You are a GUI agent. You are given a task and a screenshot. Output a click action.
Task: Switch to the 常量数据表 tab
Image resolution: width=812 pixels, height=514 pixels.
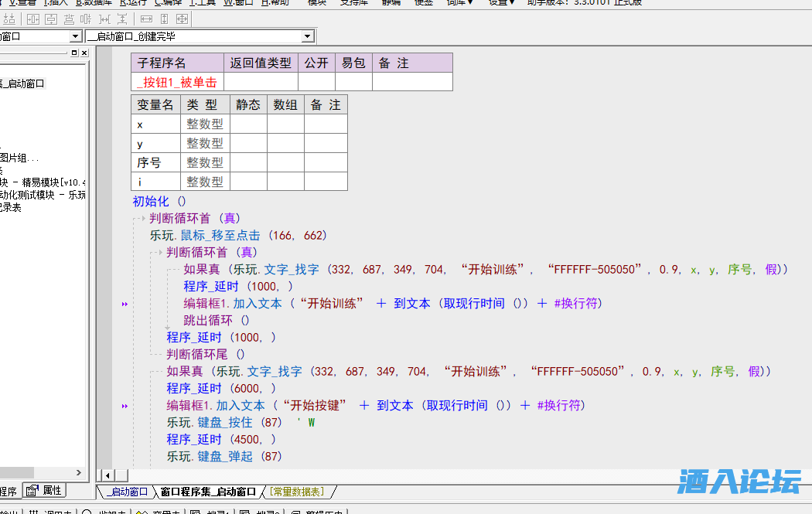[297, 492]
